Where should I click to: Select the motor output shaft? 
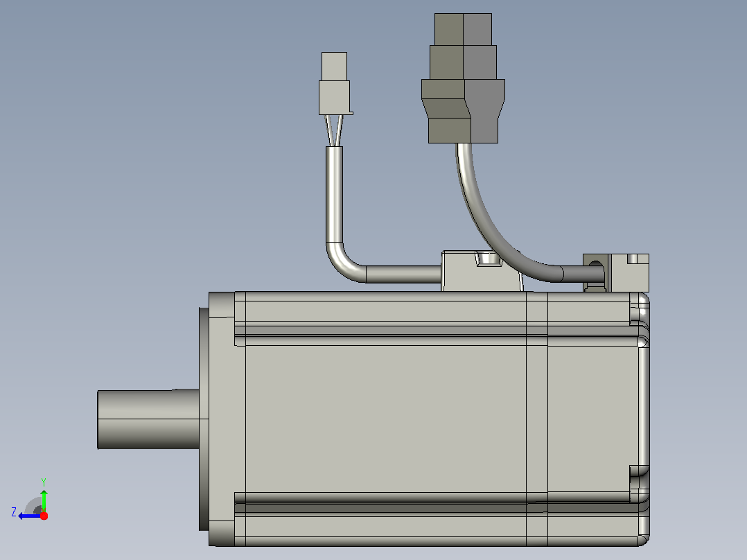click(148, 419)
